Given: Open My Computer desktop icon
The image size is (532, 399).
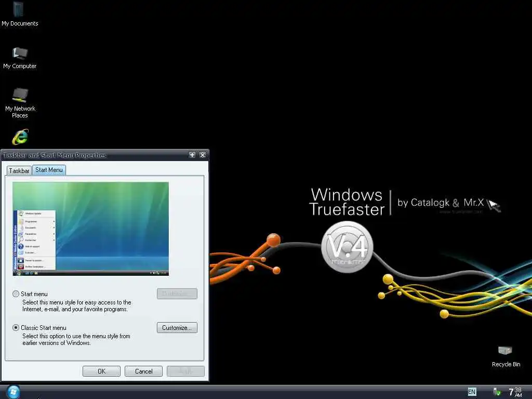Looking at the screenshot, I should pos(20,58).
